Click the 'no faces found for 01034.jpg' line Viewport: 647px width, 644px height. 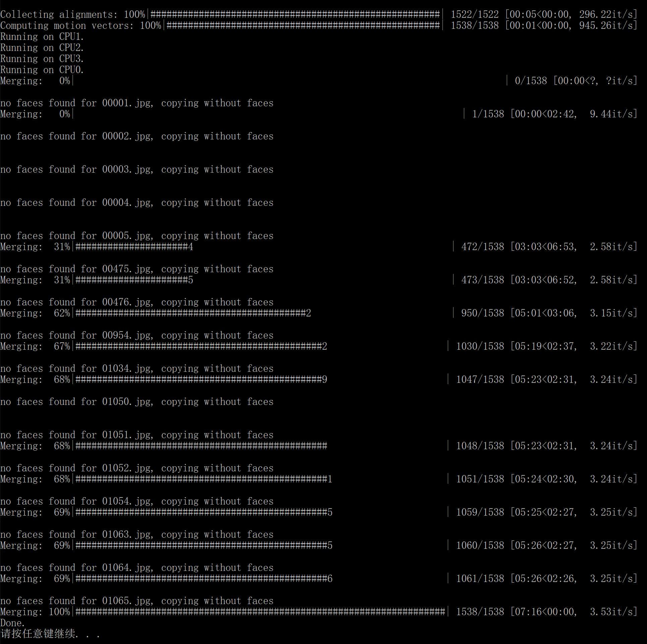tap(137, 368)
